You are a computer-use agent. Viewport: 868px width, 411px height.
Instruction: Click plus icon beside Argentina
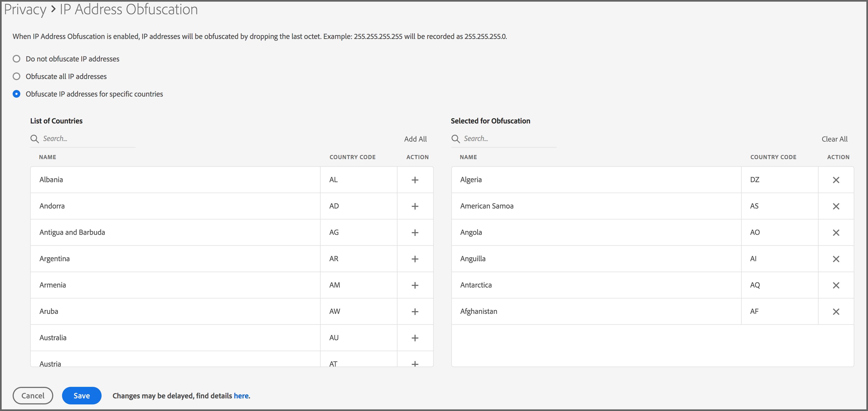click(x=415, y=259)
